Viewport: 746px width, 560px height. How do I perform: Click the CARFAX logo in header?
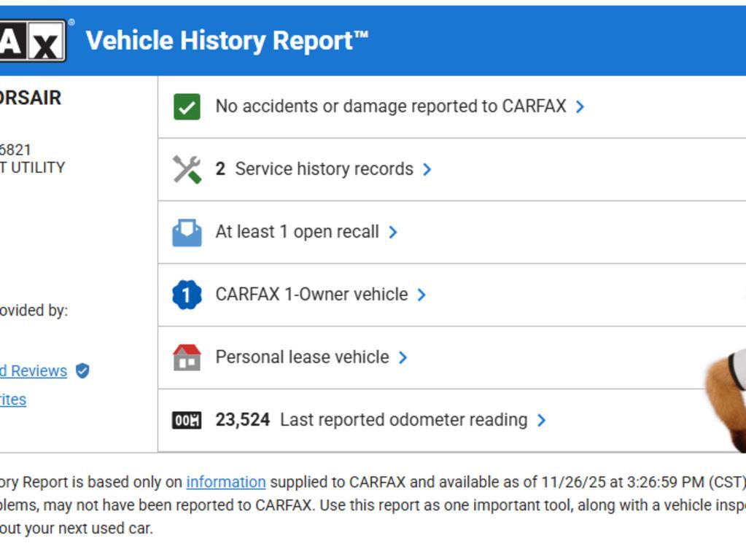(32, 41)
